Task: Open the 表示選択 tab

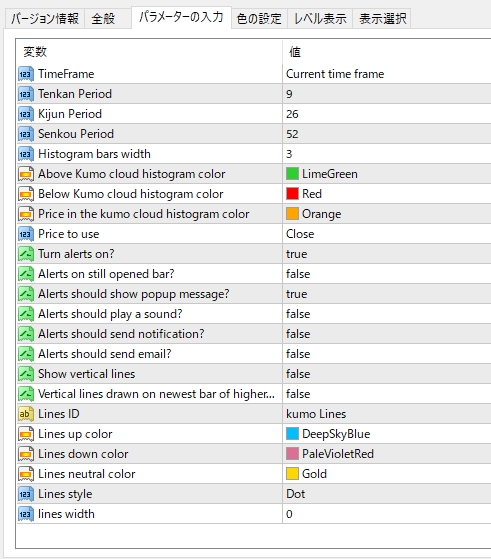Action: (x=382, y=19)
